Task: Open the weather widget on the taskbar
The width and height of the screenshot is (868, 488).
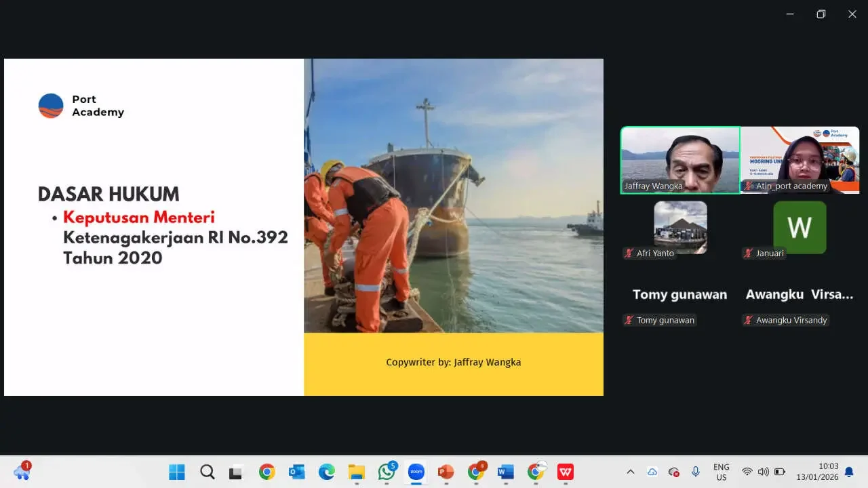Action: coord(22,470)
